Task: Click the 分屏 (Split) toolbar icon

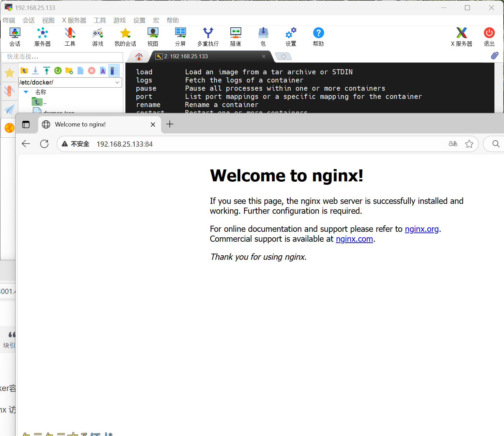Action: click(180, 37)
